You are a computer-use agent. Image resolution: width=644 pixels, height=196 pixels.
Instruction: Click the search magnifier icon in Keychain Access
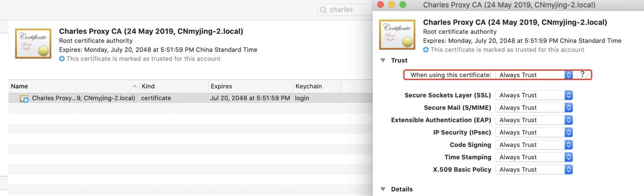[x=323, y=10]
